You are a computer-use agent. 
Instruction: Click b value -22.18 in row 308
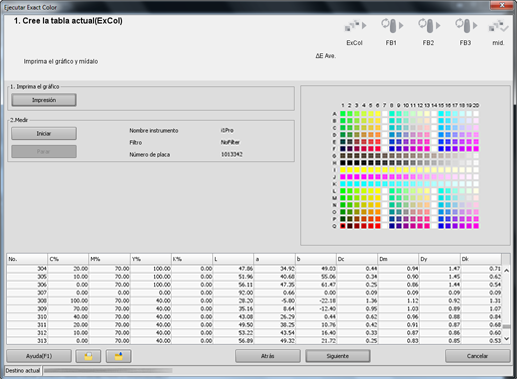click(327, 300)
